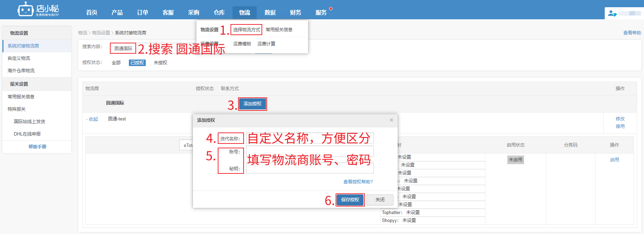Screen dimensions: 644x234
Task: Click the 保存授权 button
Action: click(x=350, y=200)
